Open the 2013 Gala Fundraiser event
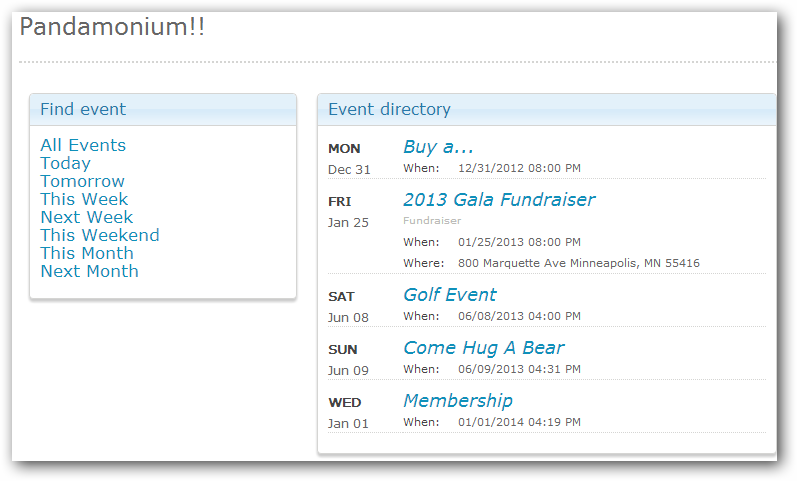797x481 pixels. [498, 200]
